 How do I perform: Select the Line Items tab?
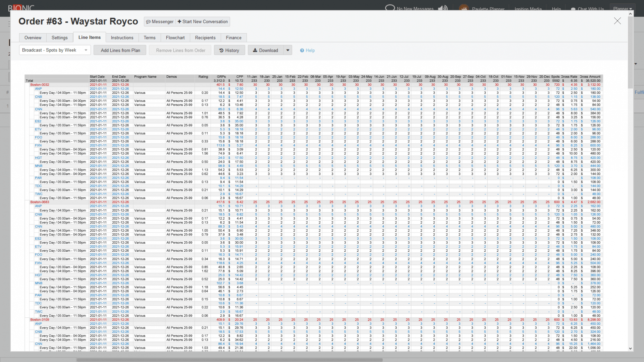90,37
